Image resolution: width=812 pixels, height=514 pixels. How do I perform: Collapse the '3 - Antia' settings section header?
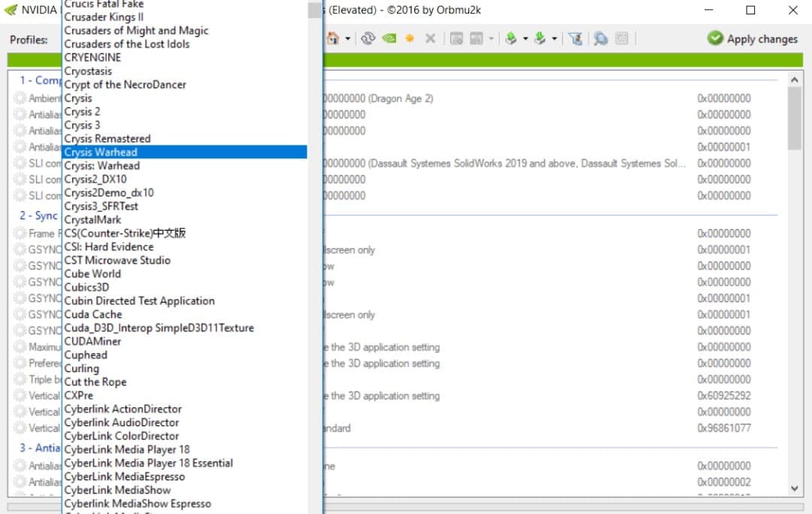[x=40, y=448]
